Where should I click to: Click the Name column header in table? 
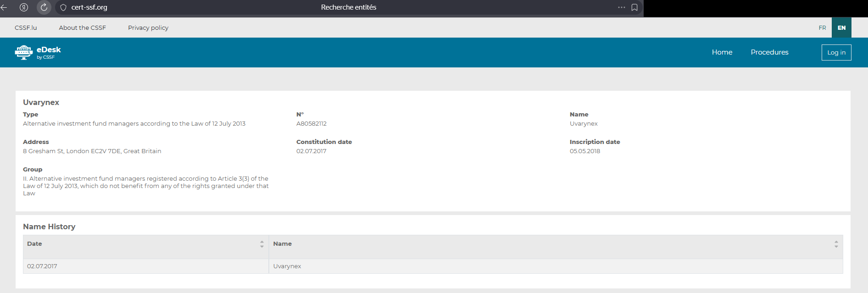click(x=556, y=247)
